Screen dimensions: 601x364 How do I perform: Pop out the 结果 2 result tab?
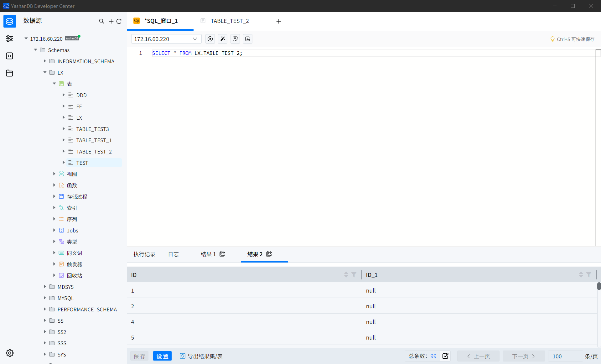[x=269, y=254]
